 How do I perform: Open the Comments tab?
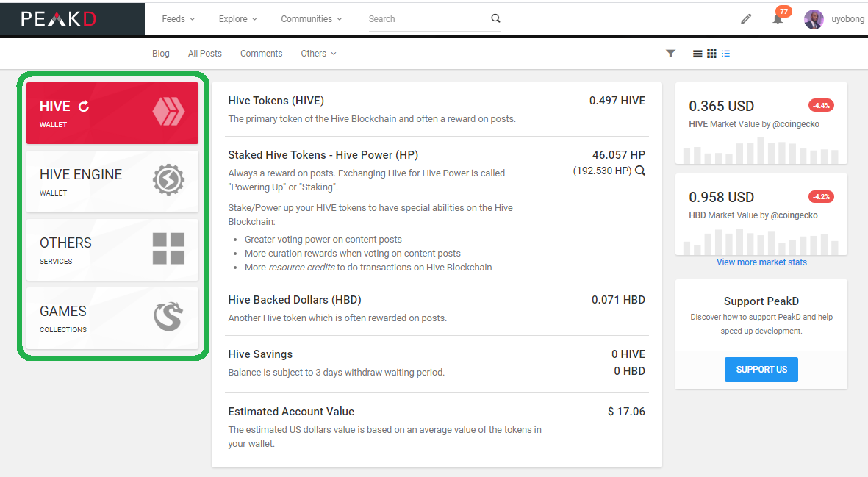click(262, 54)
